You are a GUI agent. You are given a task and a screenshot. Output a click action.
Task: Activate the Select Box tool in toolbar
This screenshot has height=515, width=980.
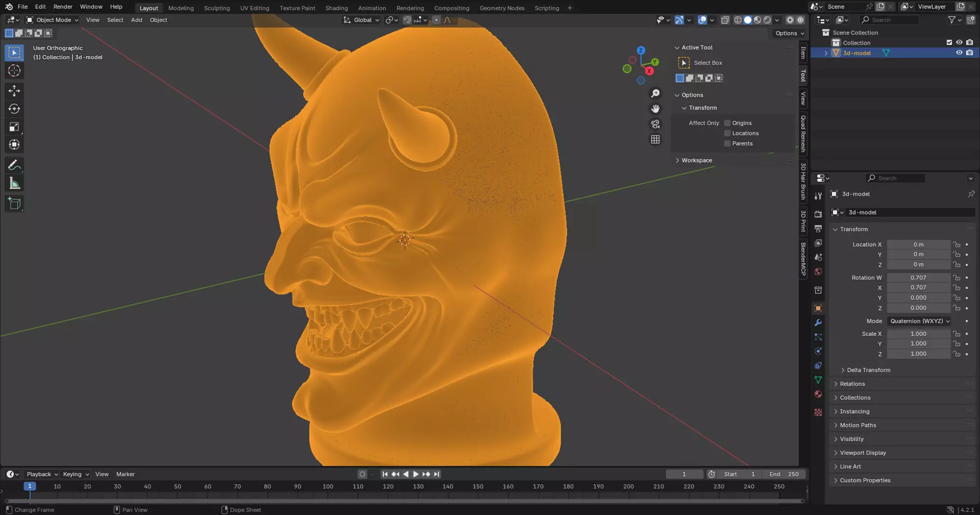14,52
